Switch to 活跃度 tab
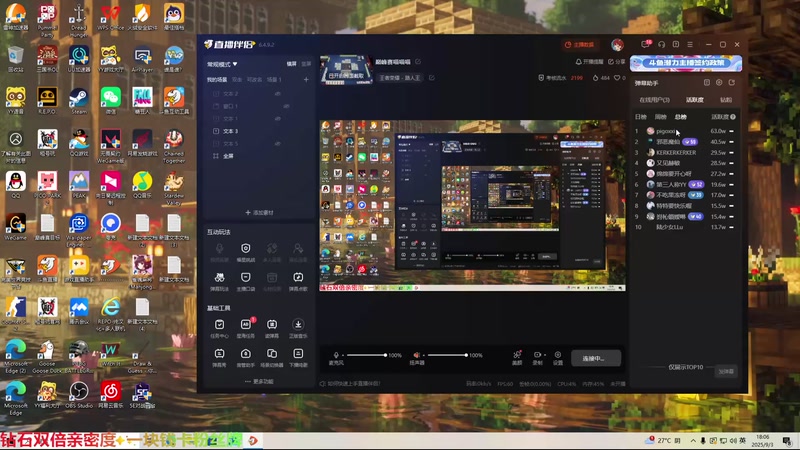 (x=694, y=100)
